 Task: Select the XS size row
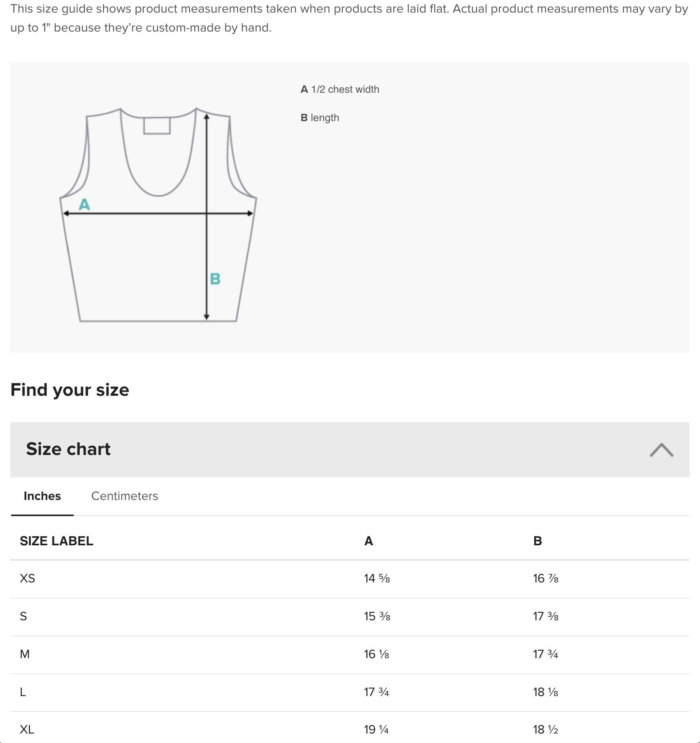tap(158, 578)
